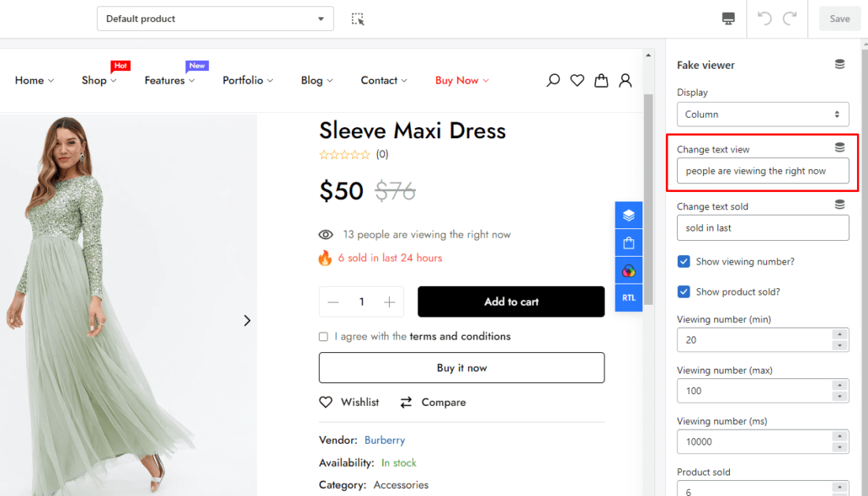Image resolution: width=868 pixels, height=496 pixels.
Task: Check I agree with the terms and conditions
Action: (324, 336)
